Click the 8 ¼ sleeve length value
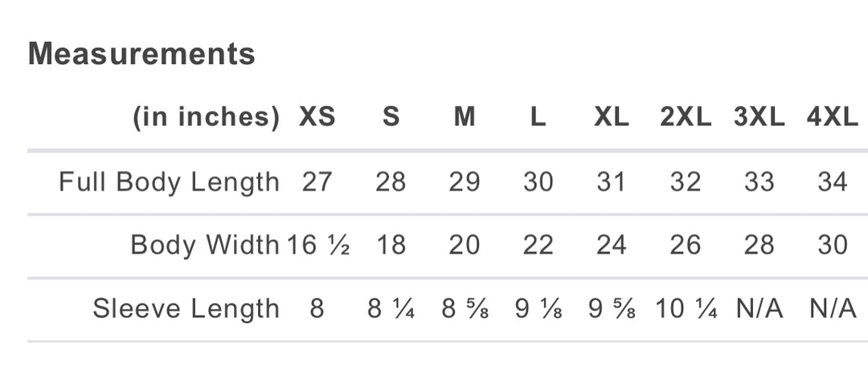This screenshot has height=366, width=868. click(391, 308)
